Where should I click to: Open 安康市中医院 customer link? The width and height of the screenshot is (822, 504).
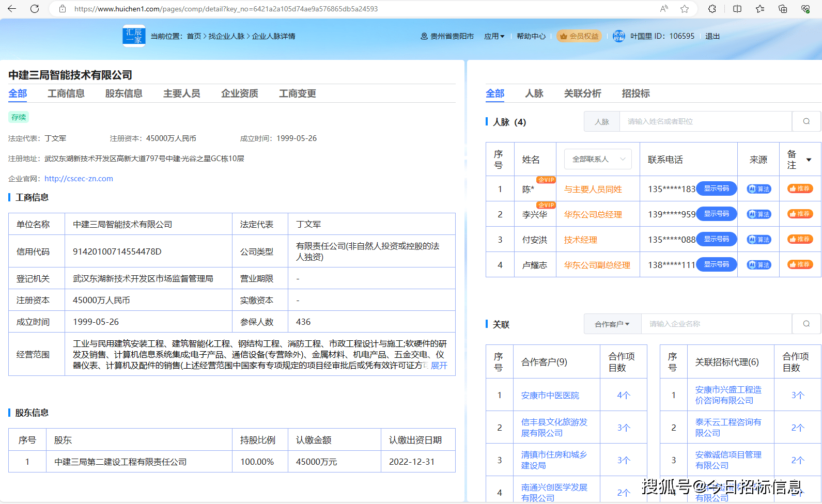pyautogui.click(x=550, y=396)
